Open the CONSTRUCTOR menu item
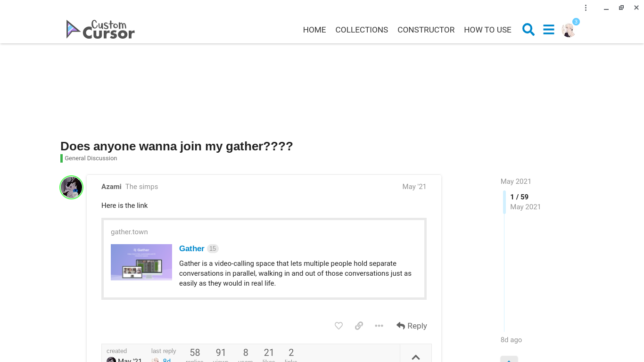This screenshot has width=644, height=362. coord(426,30)
